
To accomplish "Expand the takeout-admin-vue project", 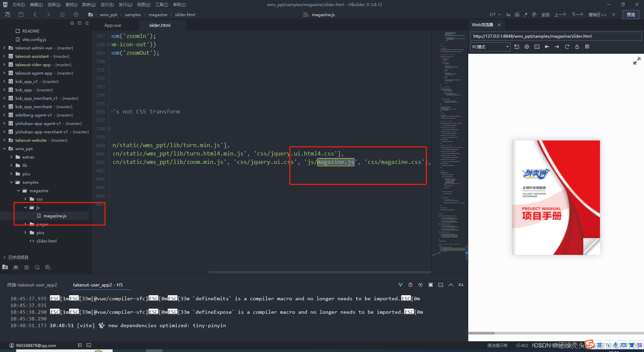I will coord(4,48).
